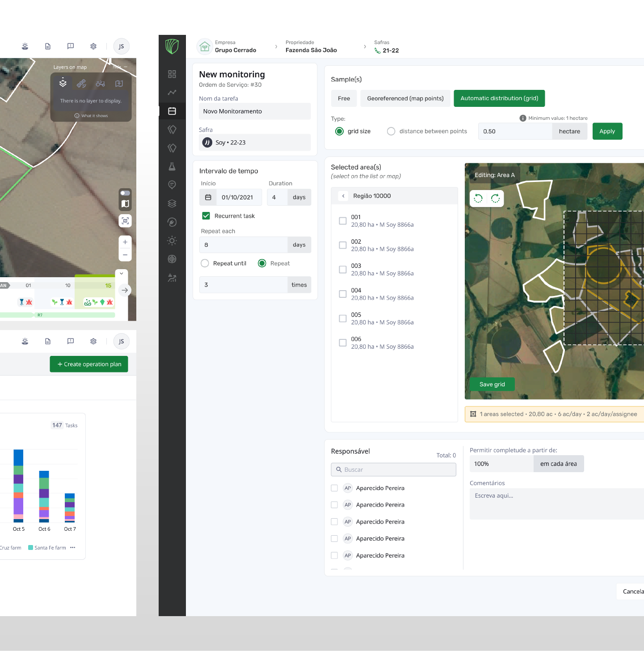This screenshot has height=651, width=644.
Task: Click the redo arrow in the map editor
Action: (495, 199)
